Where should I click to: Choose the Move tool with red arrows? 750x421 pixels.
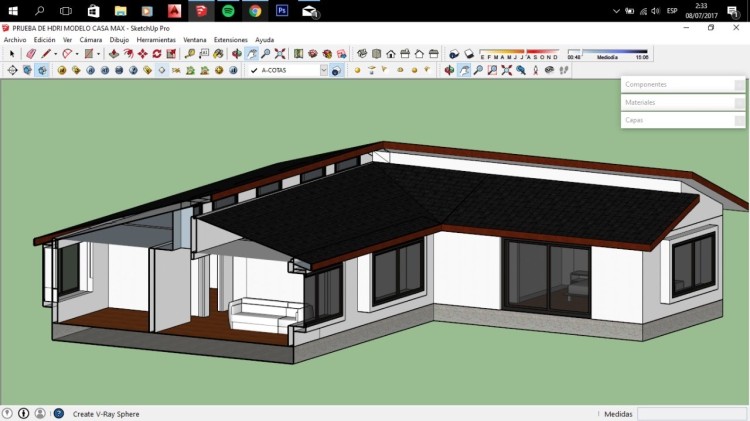click(143, 54)
